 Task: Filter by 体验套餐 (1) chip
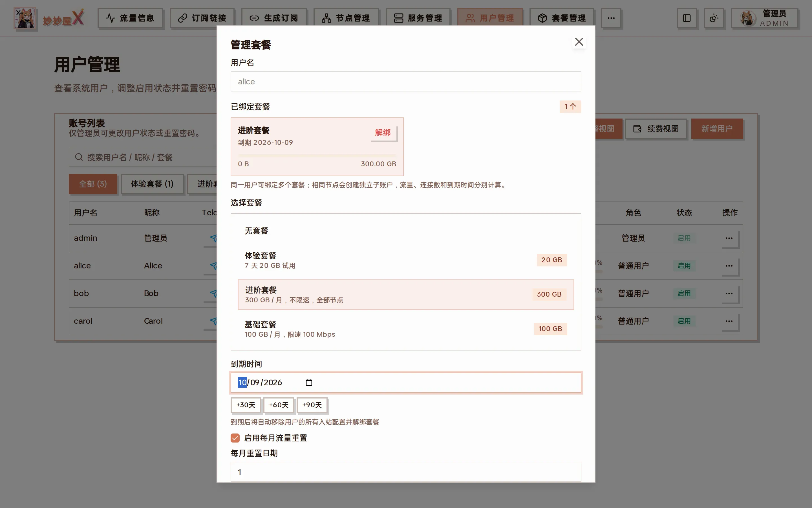coord(152,184)
